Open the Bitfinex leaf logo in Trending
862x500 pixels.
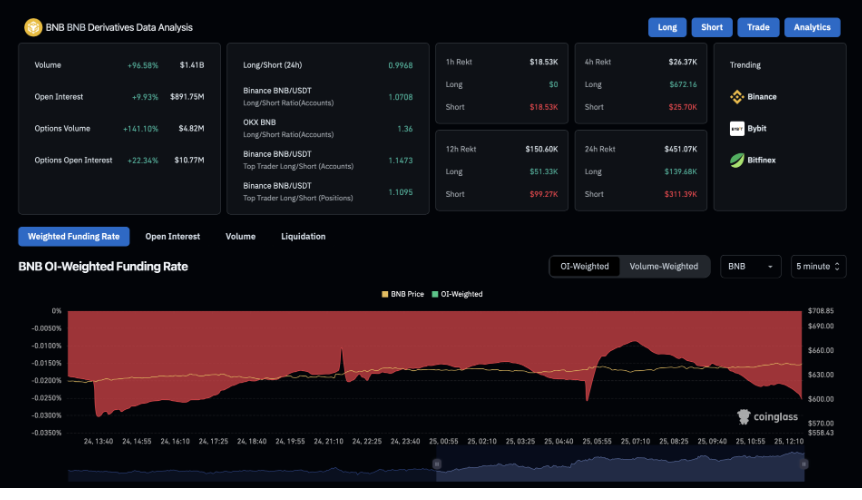point(737,160)
